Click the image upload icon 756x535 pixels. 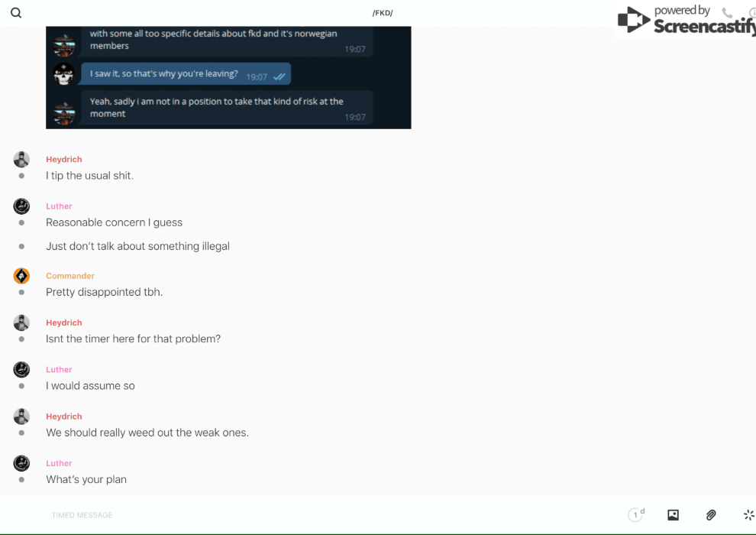[x=673, y=514]
